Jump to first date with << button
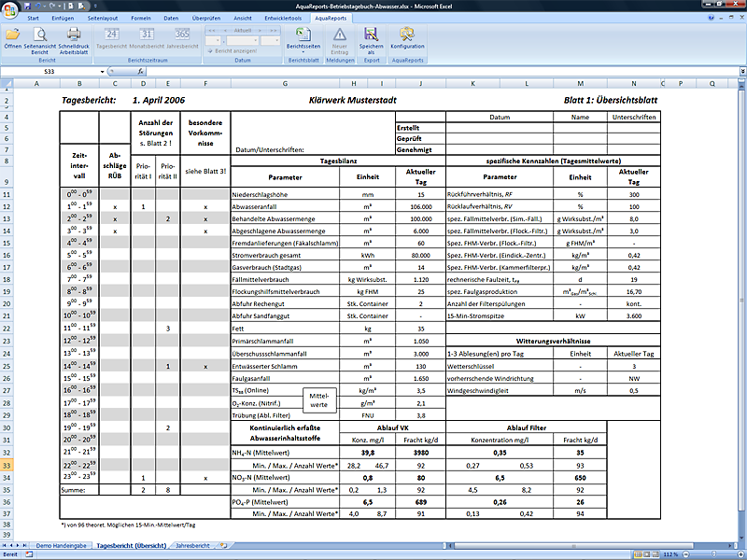The image size is (747, 560). pos(212,31)
